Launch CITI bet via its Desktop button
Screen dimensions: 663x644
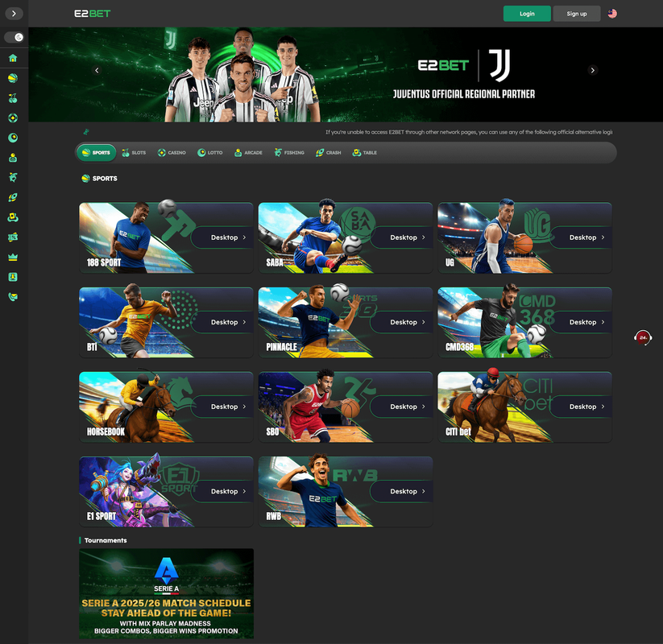581,407
